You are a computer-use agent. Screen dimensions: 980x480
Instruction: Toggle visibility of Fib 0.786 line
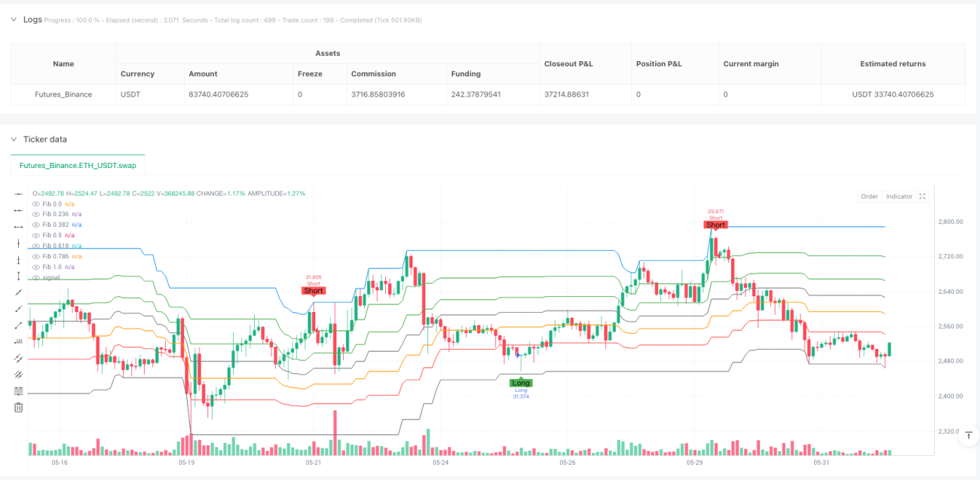(35, 256)
